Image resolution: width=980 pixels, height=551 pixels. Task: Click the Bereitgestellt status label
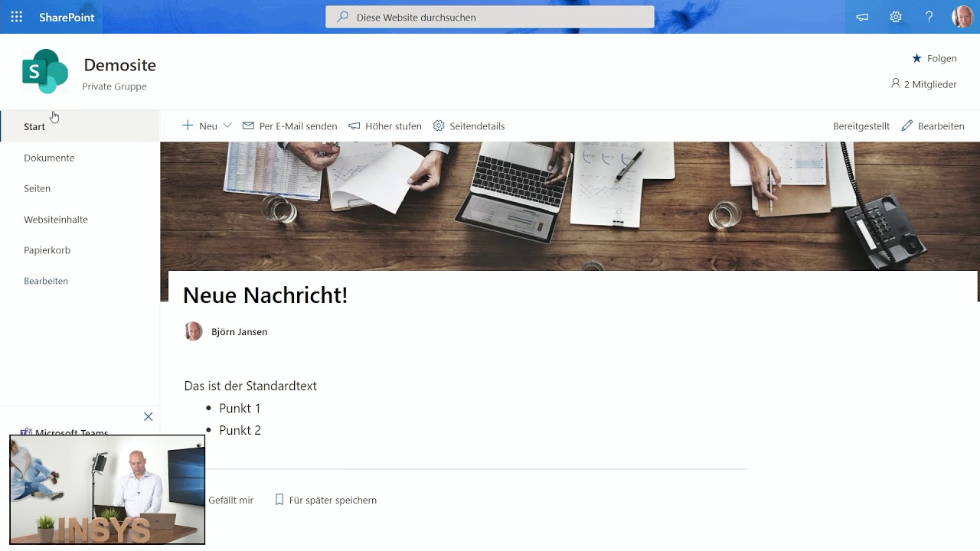(861, 126)
